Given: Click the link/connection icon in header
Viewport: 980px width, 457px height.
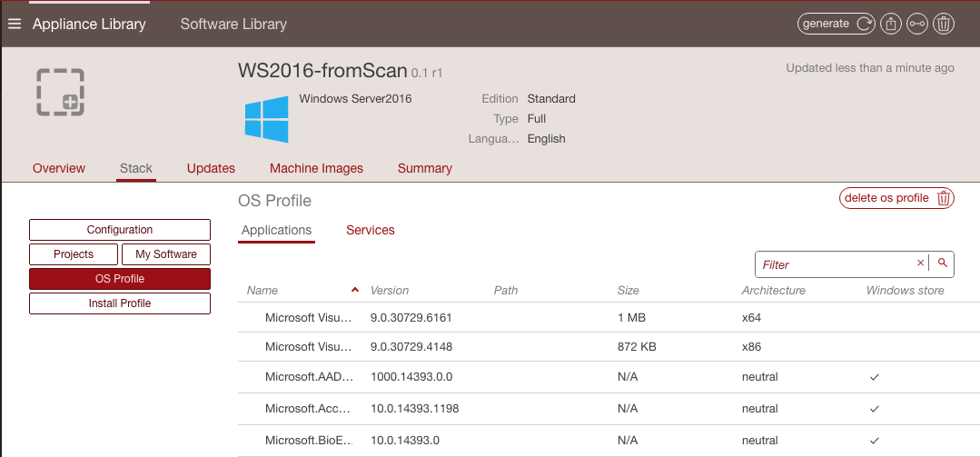Looking at the screenshot, I should [916, 24].
